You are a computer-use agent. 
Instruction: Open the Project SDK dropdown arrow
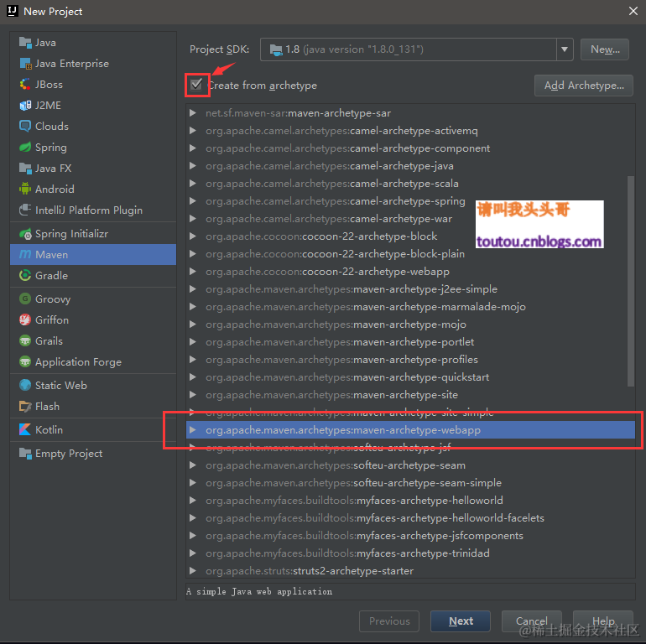click(565, 49)
